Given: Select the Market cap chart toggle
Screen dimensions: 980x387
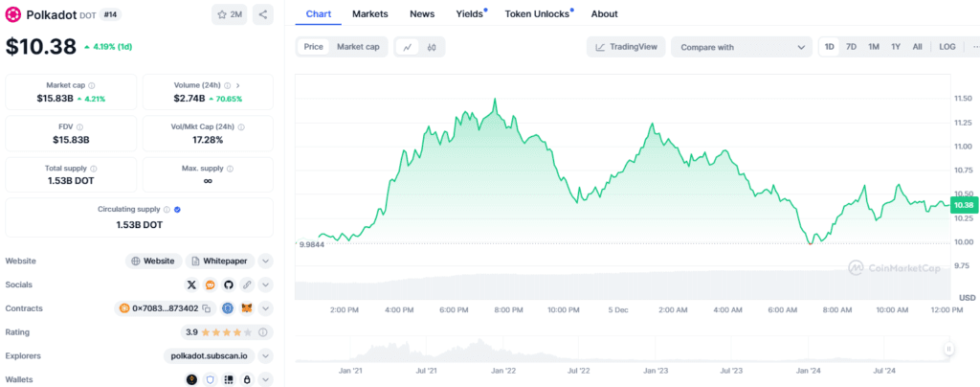Looking at the screenshot, I should (358, 47).
